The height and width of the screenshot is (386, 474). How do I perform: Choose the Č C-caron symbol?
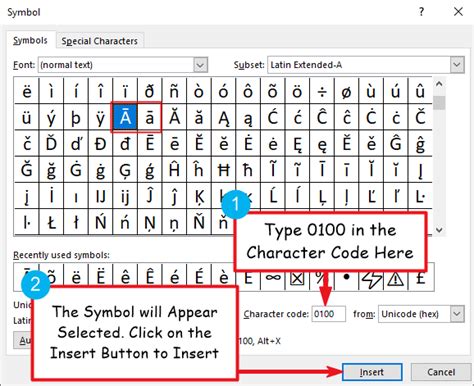tap(420, 117)
